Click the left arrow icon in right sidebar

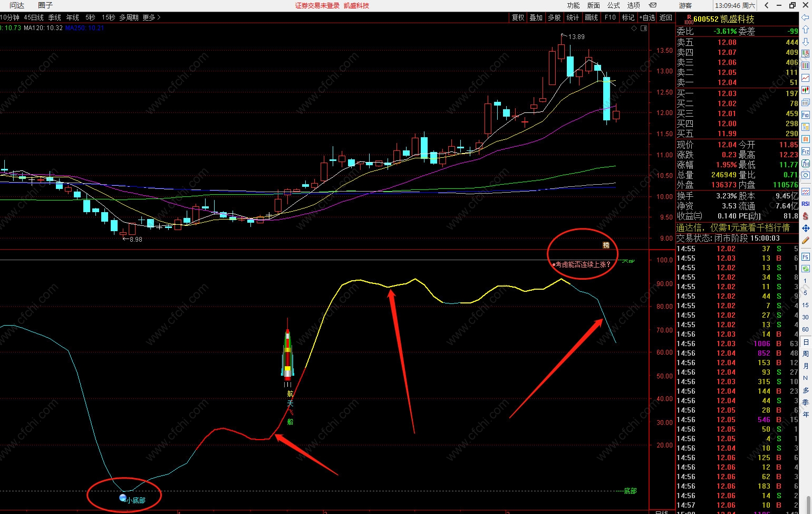(805, 17)
